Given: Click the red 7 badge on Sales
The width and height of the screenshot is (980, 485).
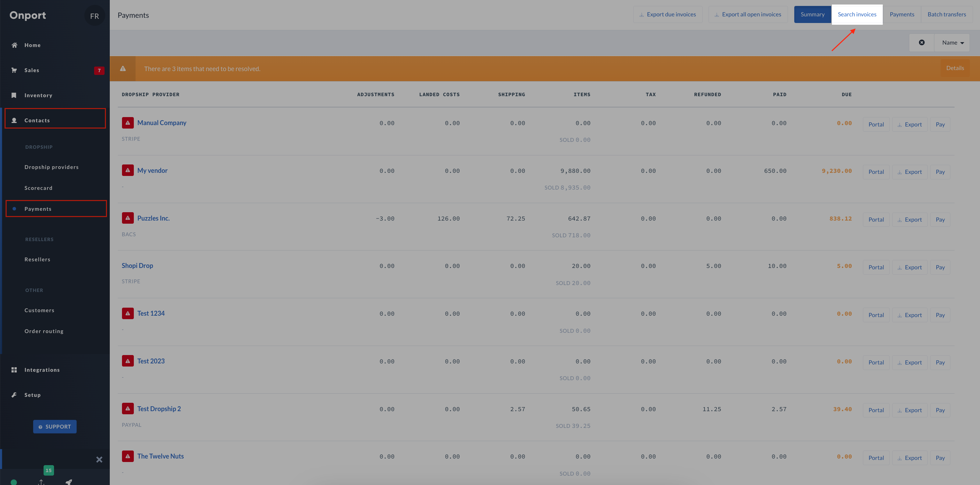Looking at the screenshot, I should pyautogui.click(x=99, y=70).
